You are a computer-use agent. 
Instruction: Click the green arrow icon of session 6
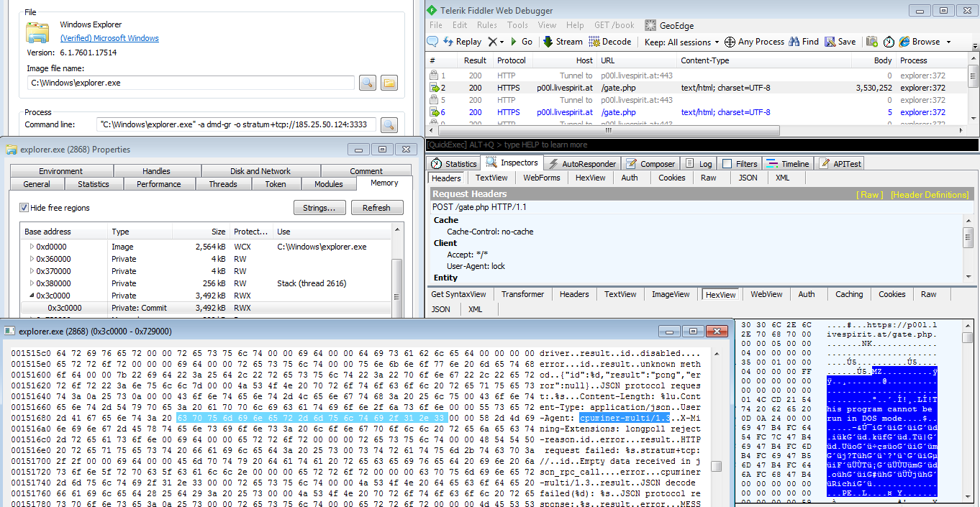[434, 112]
